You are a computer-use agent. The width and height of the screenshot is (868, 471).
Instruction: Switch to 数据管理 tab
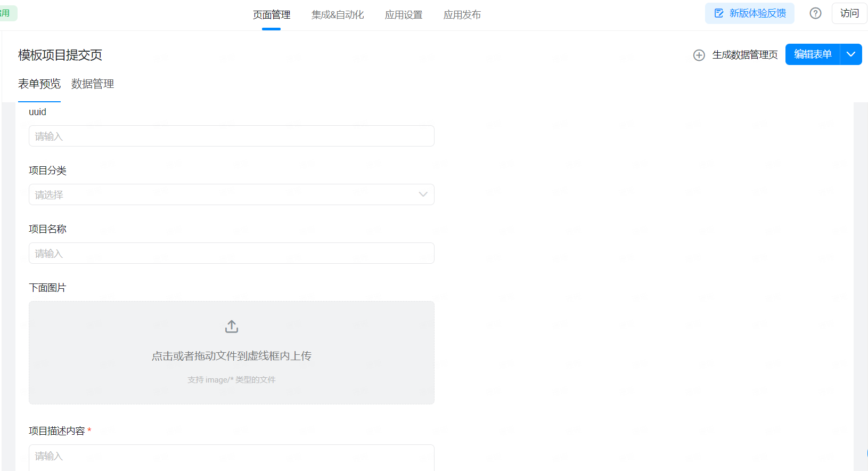(x=93, y=84)
